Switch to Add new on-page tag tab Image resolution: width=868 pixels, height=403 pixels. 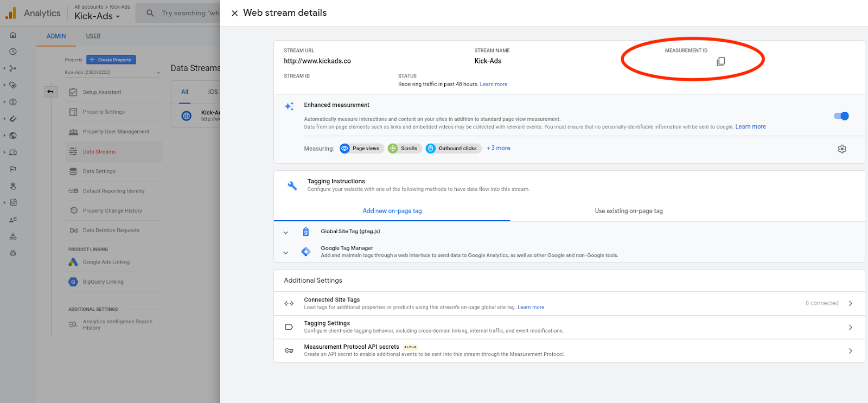tap(392, 211)
